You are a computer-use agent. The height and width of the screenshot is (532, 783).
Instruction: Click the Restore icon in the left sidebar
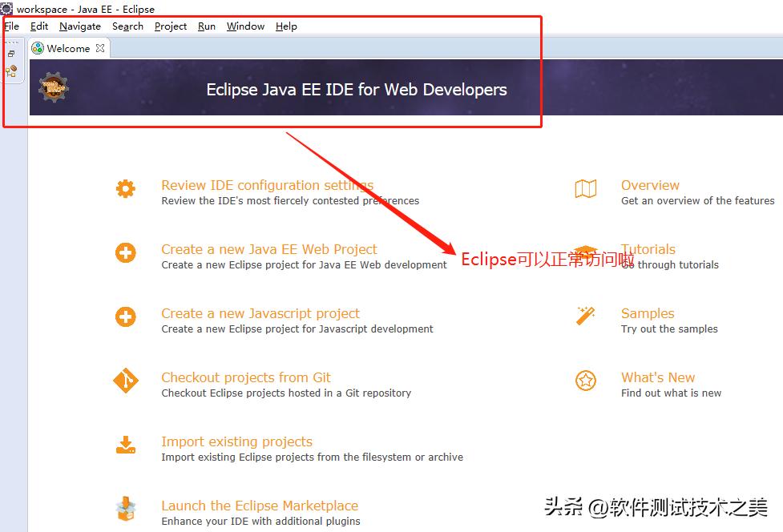coord(11,54)
